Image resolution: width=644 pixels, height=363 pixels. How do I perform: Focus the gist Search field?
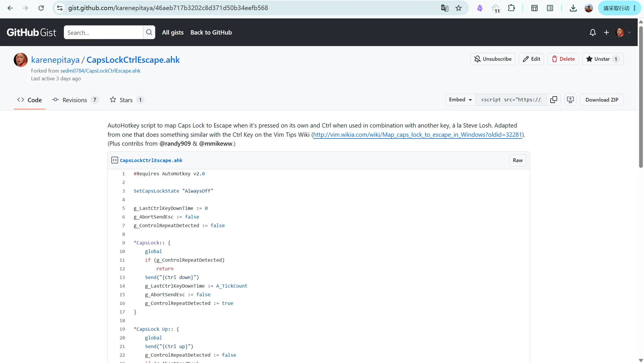103,32
